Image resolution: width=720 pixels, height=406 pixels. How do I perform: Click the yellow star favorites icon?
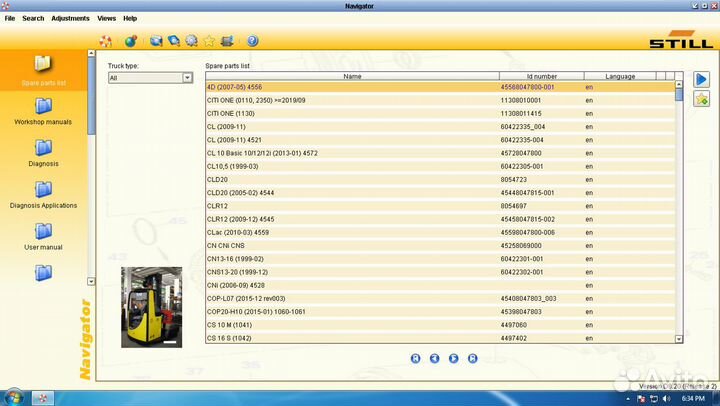point(209,41)
